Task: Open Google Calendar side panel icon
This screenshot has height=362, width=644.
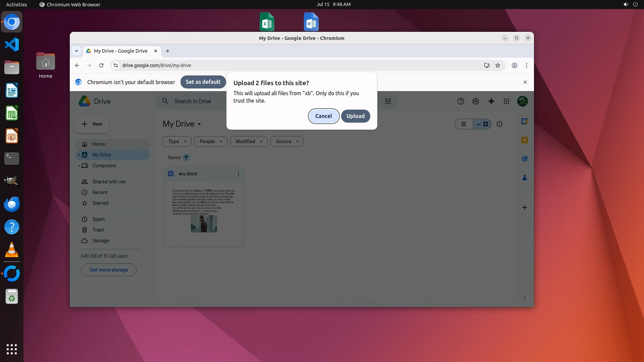Action: (525, 121)
